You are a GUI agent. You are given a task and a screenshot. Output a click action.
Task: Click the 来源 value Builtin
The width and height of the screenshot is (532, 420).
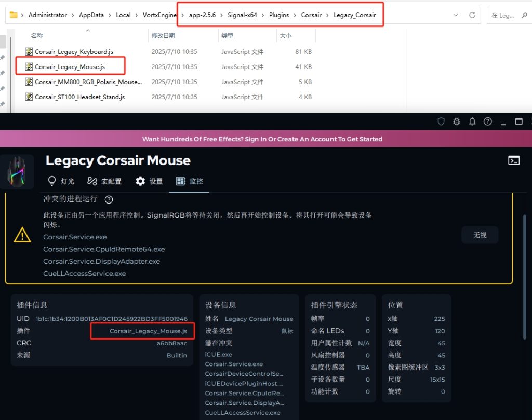(177, 355)
